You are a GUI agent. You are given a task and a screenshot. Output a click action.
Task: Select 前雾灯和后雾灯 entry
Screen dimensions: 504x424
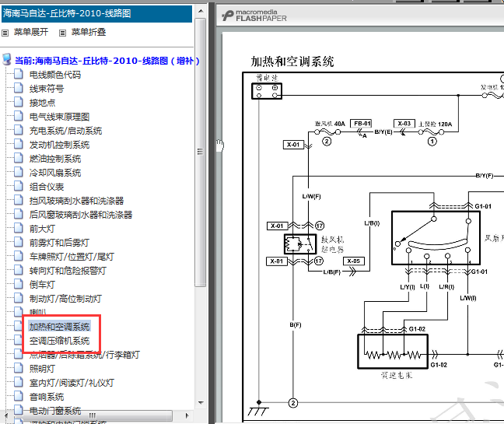point(59,243)
